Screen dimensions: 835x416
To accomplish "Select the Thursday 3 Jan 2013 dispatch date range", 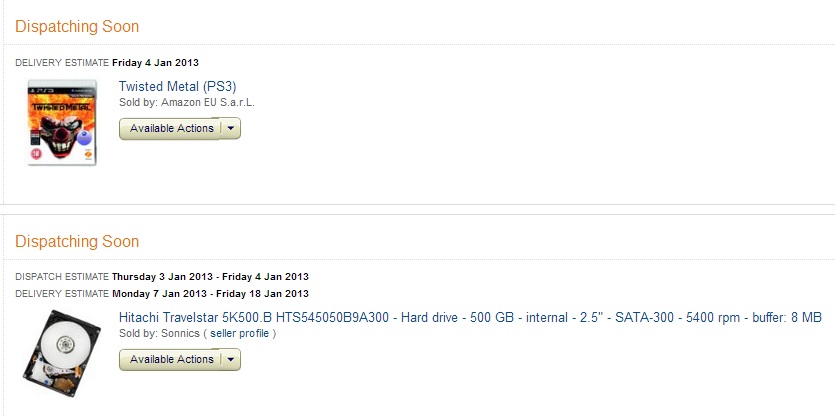I will (x=210, y=277).
